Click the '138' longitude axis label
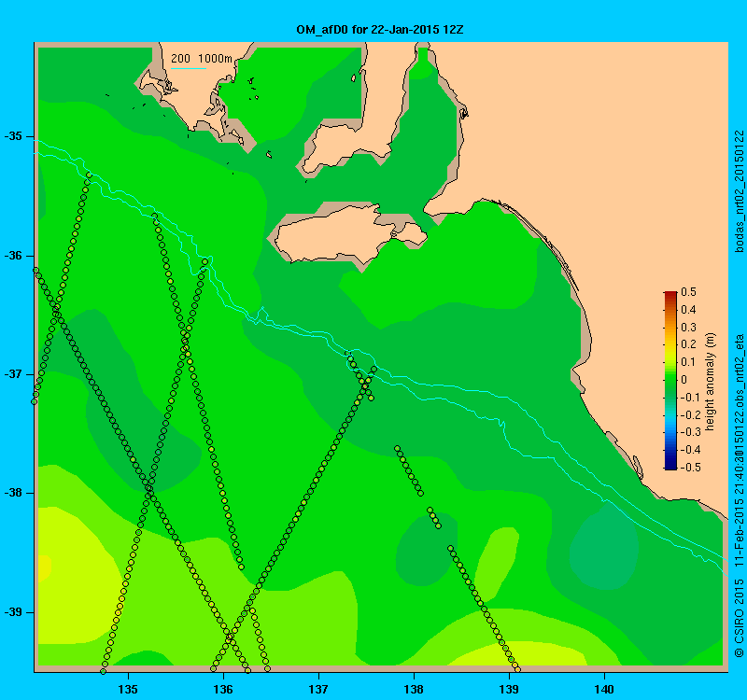Viewport: 747px width, 700px height. click(414, 690)
